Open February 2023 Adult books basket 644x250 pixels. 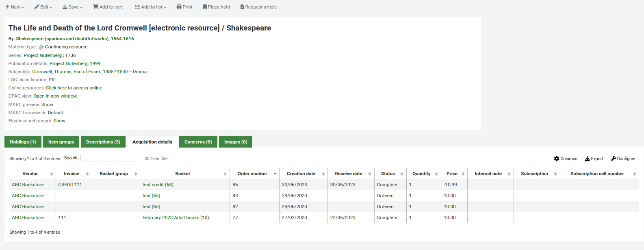(176, 217)
